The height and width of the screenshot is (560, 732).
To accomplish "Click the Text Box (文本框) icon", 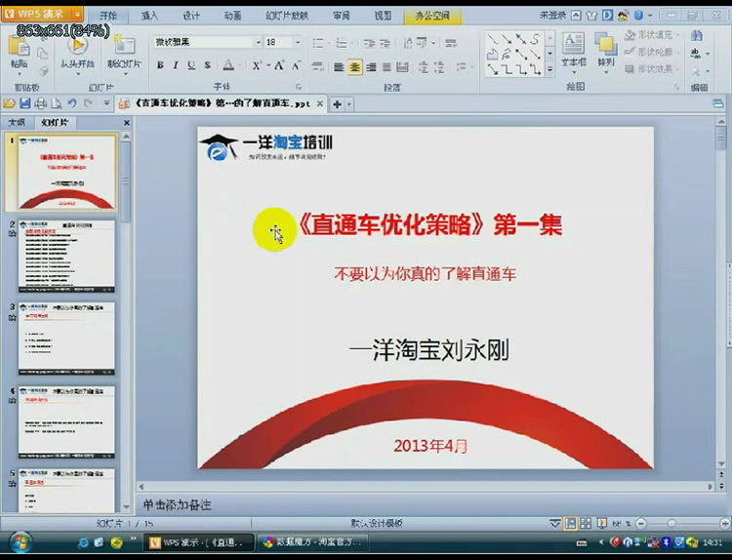I will (x=573, y=44).
